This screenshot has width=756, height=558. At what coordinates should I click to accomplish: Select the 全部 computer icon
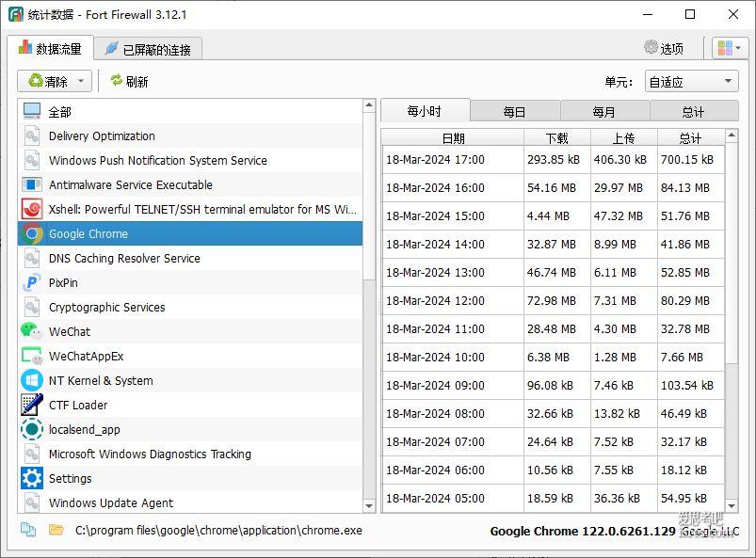tap(32, 112)
